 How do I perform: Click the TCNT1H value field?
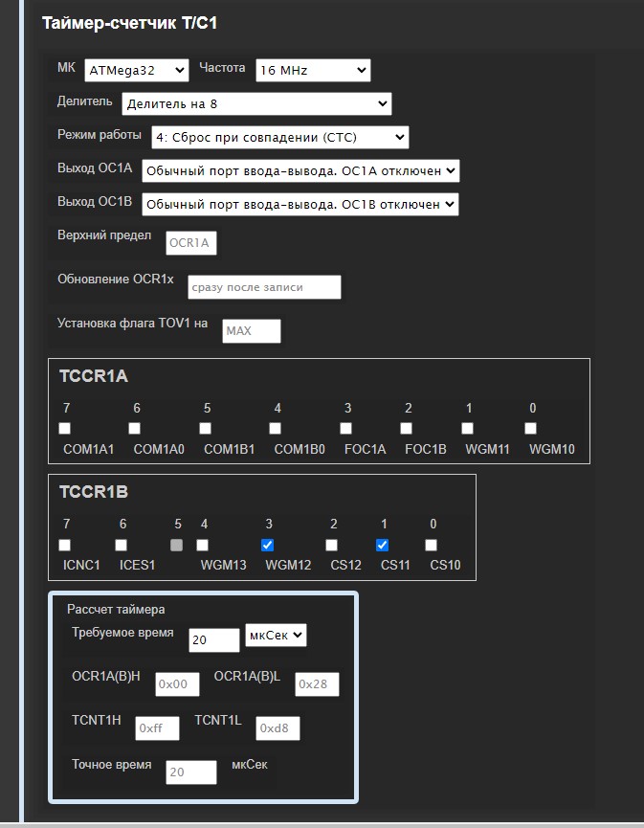(x=157, y=728)
